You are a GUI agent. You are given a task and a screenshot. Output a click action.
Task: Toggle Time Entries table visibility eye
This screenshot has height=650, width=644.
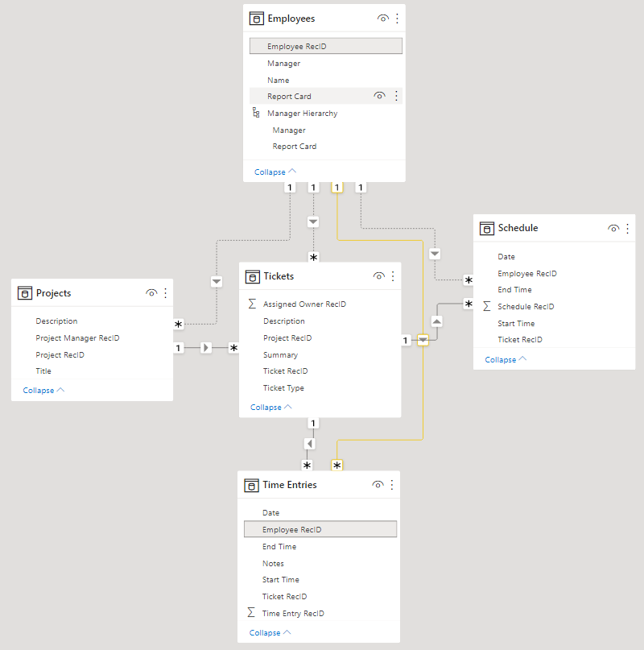click(x=378, y=485)
